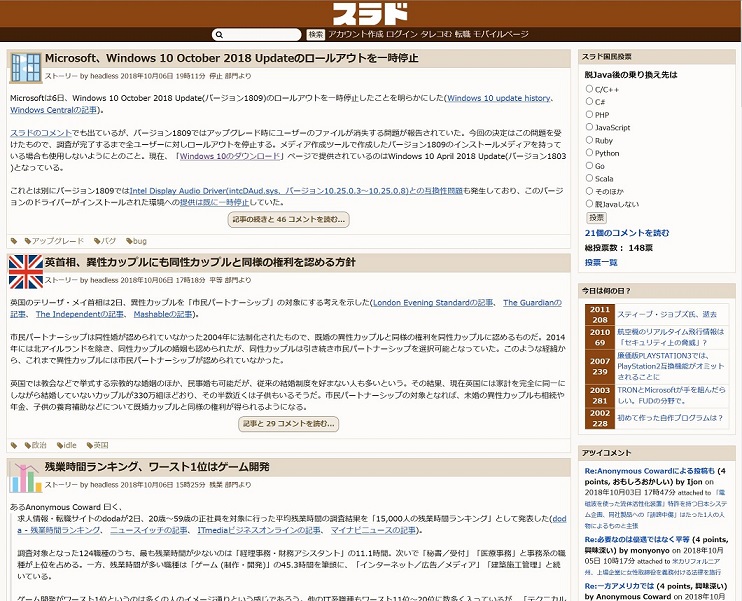Open Re:一方アメリカでは comment
The width and height of the screenshot is (742, 601).
(619, 586)
